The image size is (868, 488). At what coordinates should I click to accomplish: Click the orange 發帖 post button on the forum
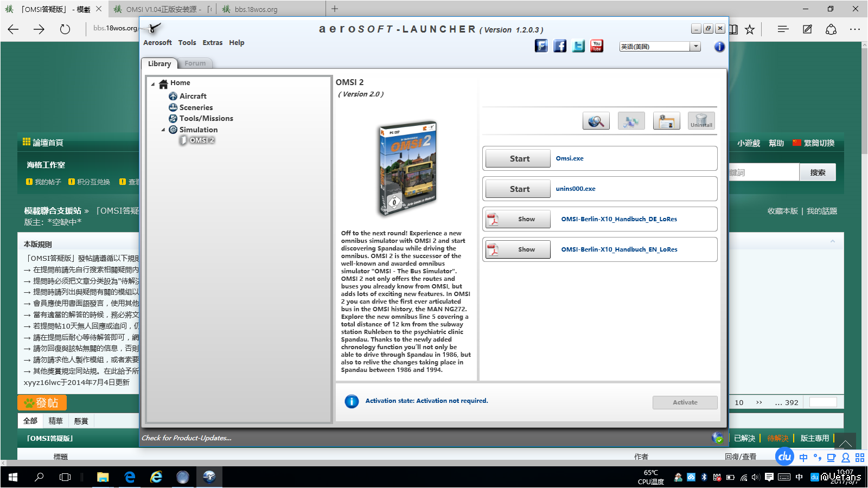[42, 403]
